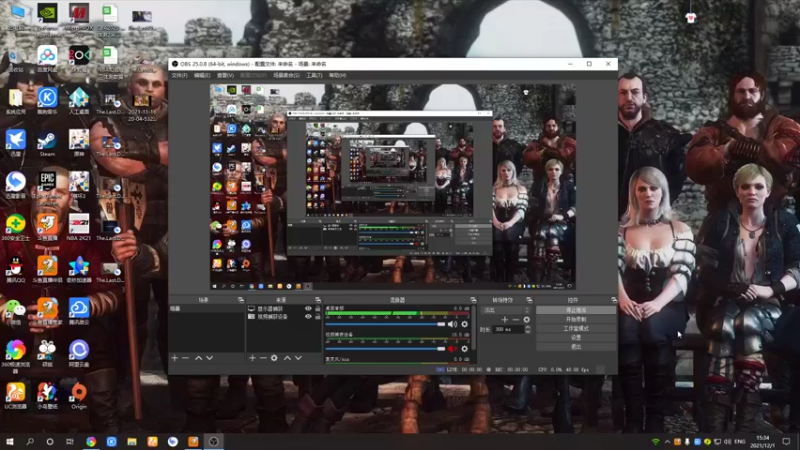Pop out the Audio Mixer dock panel

point(473,300)
